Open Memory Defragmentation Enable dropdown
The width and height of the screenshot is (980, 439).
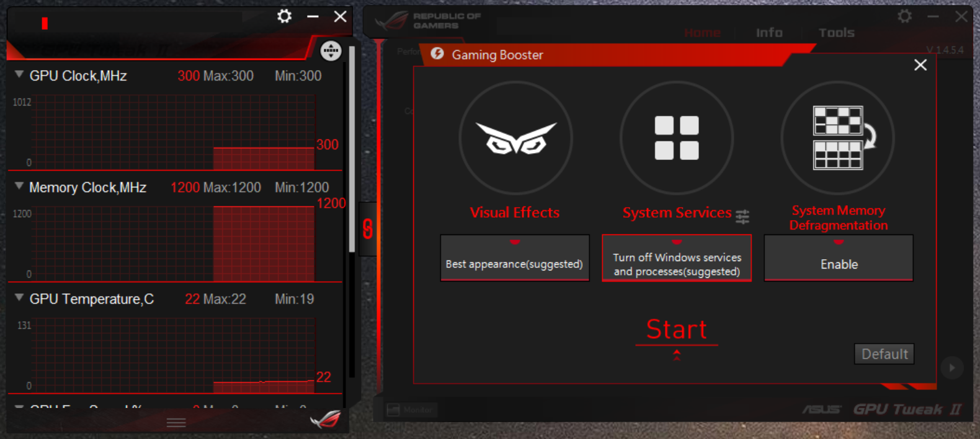coord(839,258)
